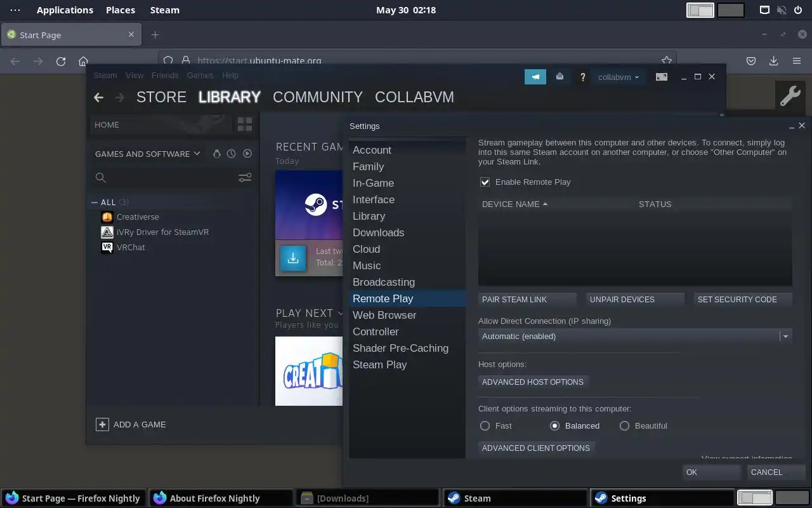Toggle Enable Remote Play checkbox
This screenshot has width=812, height=508.
485,182
